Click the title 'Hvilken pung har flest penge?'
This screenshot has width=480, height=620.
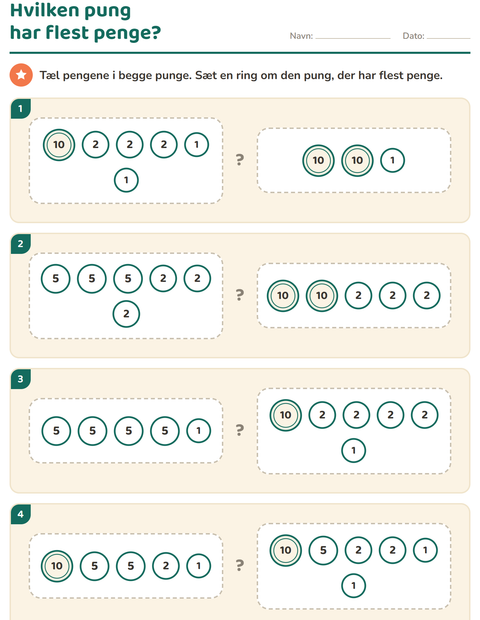coord(85,21)
